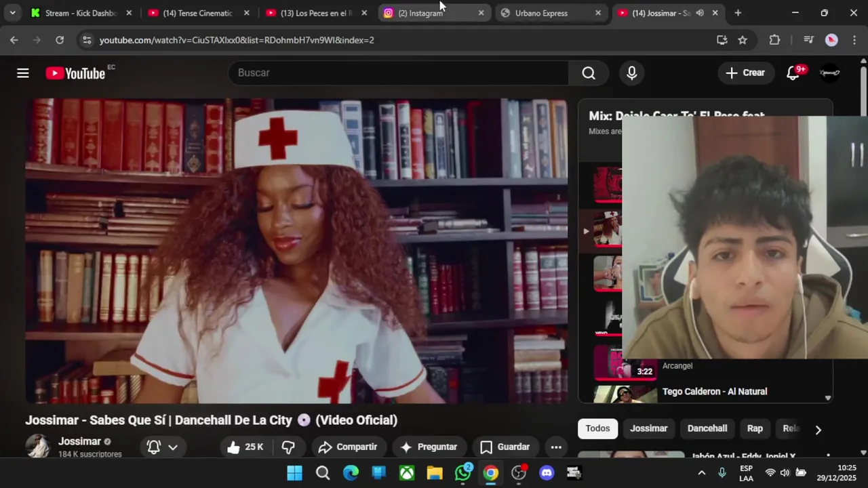Switch to Stream - Kick Dashboard tab
Viewport: 868px width, 488px height.
click(80, 13)
